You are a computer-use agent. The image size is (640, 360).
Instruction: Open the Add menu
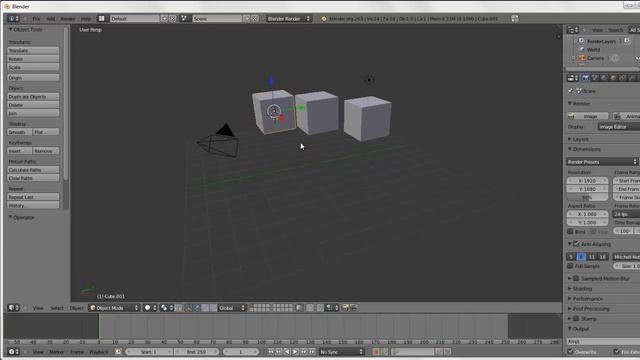(x=51, y=19)
